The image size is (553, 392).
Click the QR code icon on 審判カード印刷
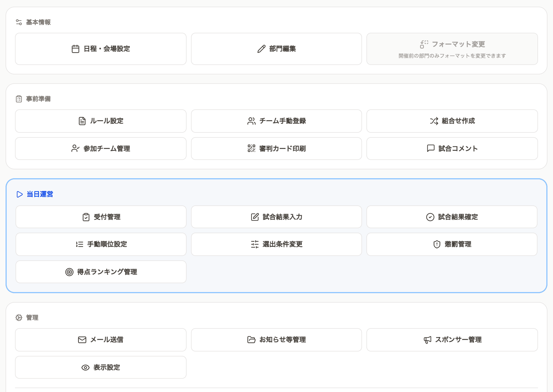tap(252, 149)
